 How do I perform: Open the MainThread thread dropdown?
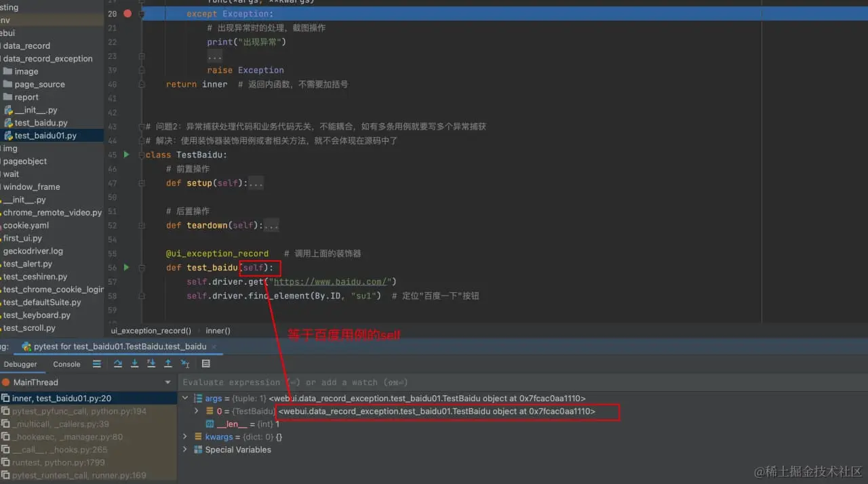(x=168, y=382)
